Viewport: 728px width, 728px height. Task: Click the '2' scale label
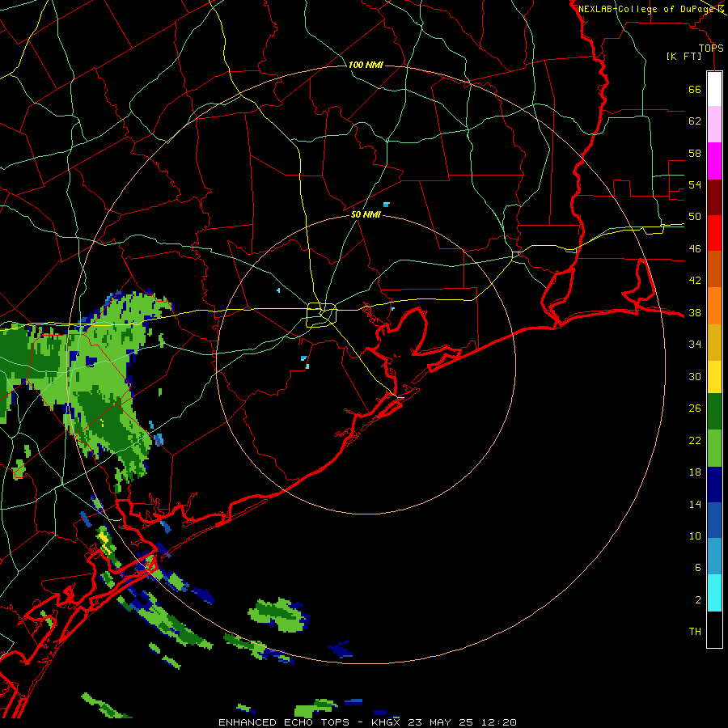(x=698, y=600)
